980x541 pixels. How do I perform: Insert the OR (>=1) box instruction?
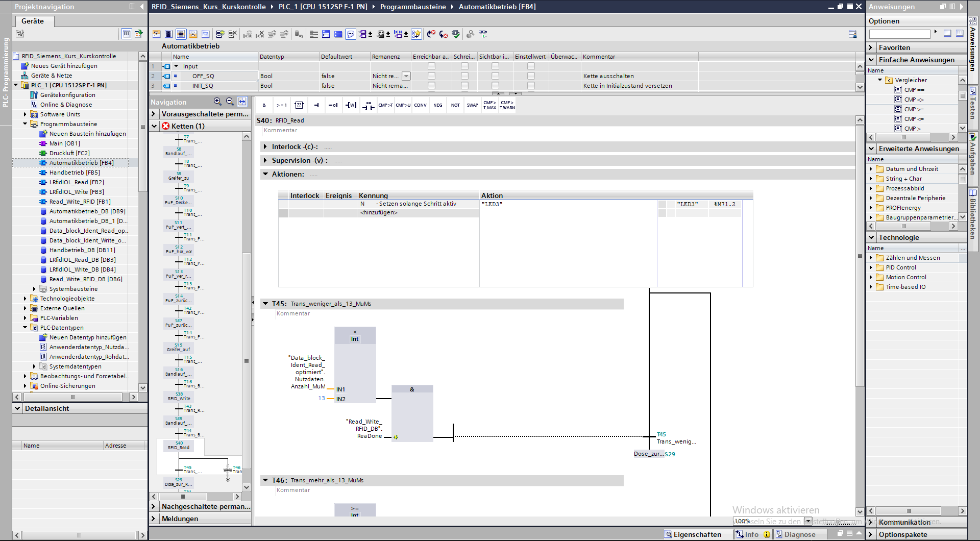click(x=281, y=105)
